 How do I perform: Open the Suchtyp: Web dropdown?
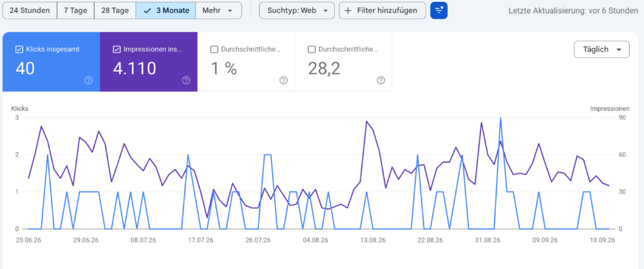[x=297, y=10]
